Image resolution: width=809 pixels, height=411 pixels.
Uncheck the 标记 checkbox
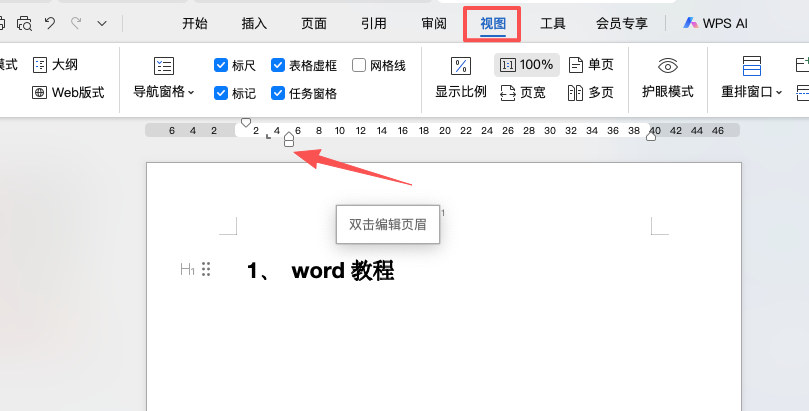tap(221, 93)
